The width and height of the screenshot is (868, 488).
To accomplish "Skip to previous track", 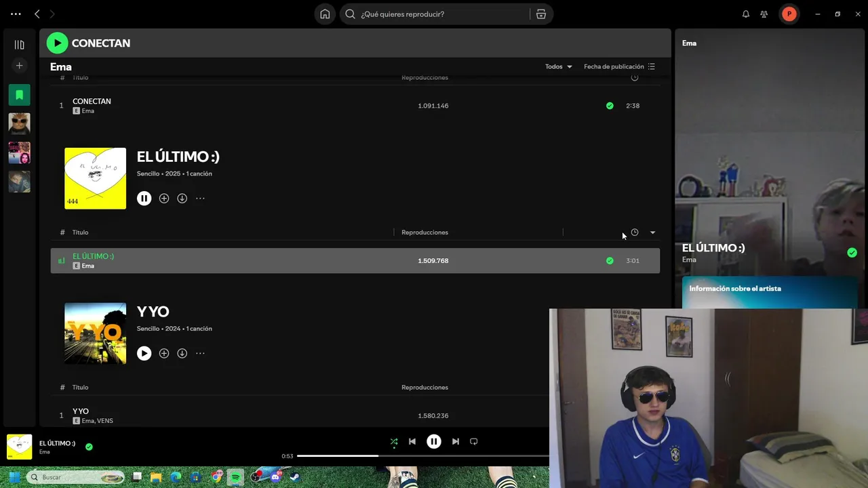I will click(412, 442).
